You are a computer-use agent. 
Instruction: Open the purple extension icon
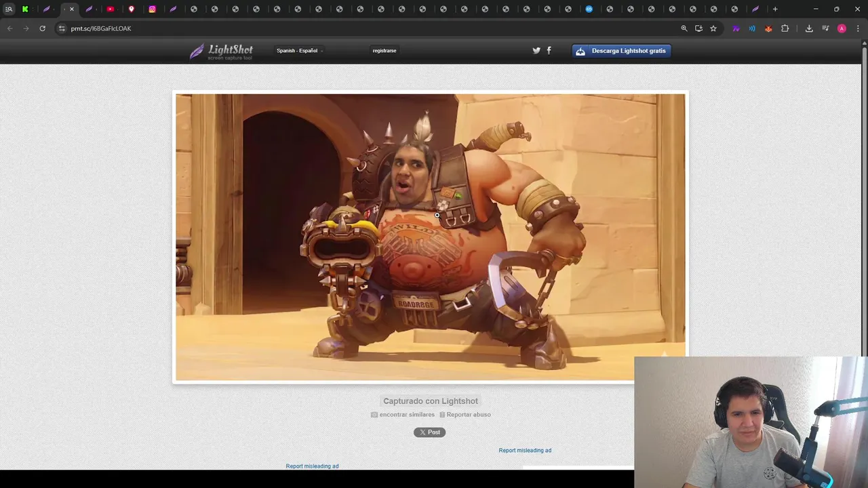coord(736,28)
